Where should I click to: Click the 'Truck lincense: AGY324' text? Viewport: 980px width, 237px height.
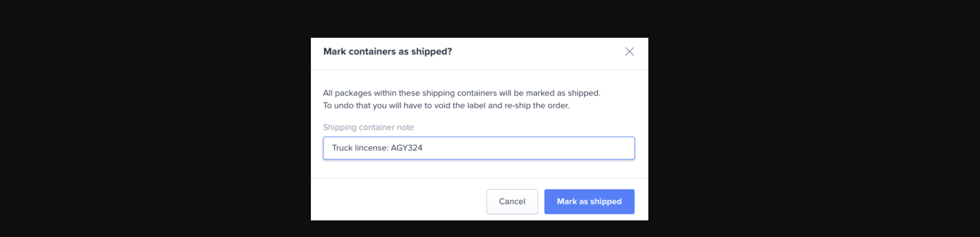[377, 148]
